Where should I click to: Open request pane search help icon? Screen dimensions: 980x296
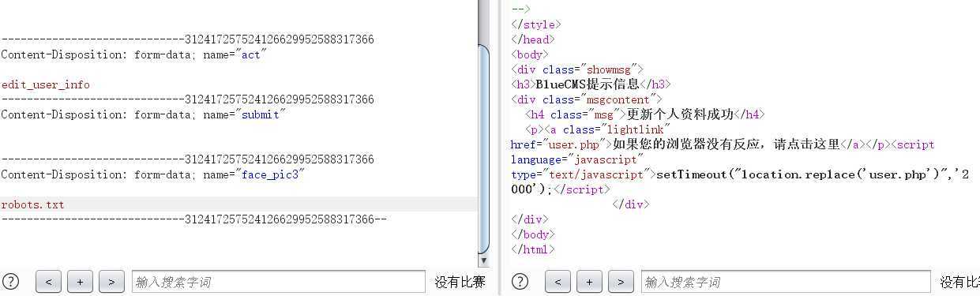[x=10, y=281]
